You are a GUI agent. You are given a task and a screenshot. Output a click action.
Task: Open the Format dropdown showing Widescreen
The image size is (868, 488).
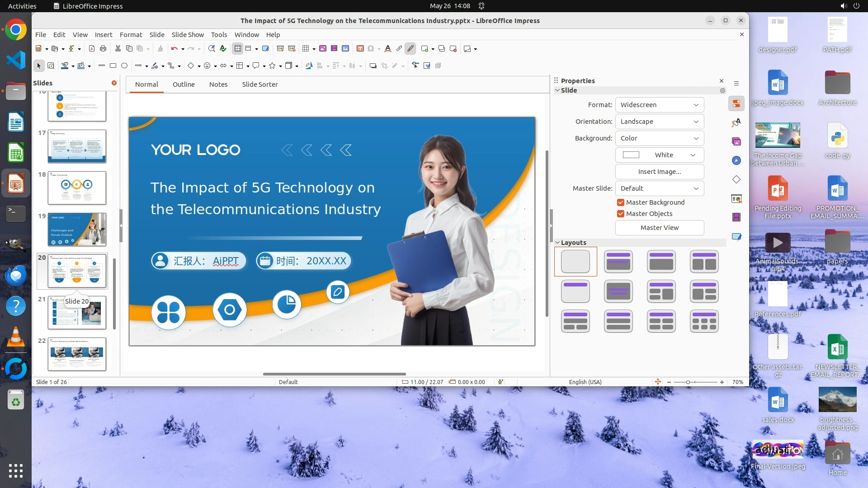tap(659, 105)
